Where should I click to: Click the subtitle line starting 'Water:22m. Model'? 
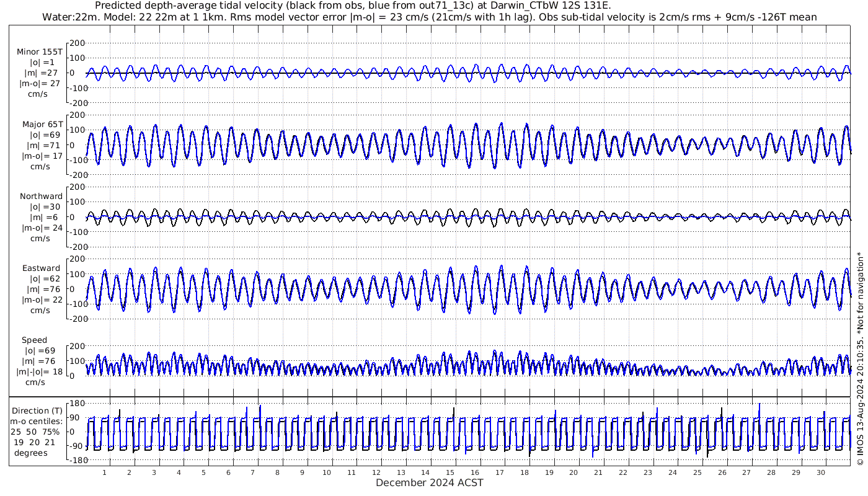pyautogui.click(x=429, y=17)
